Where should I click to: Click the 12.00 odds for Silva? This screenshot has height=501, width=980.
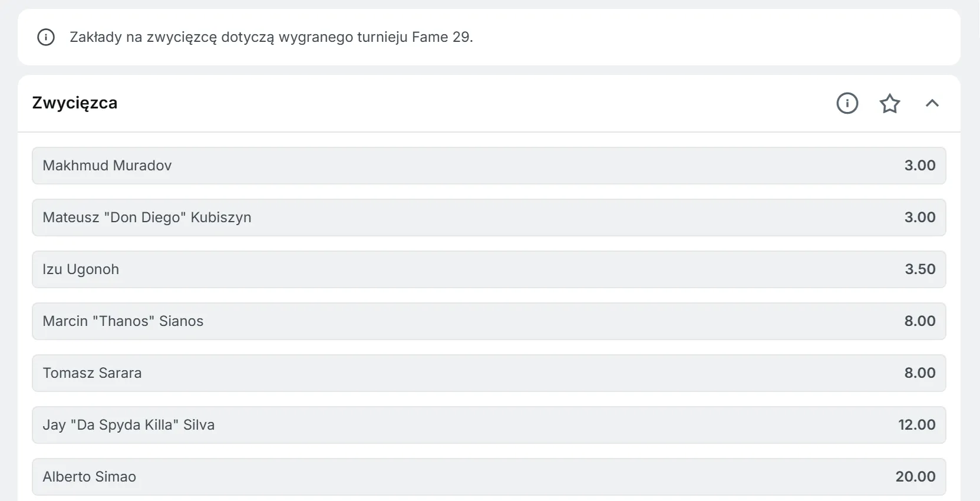[x=917, y=425]
